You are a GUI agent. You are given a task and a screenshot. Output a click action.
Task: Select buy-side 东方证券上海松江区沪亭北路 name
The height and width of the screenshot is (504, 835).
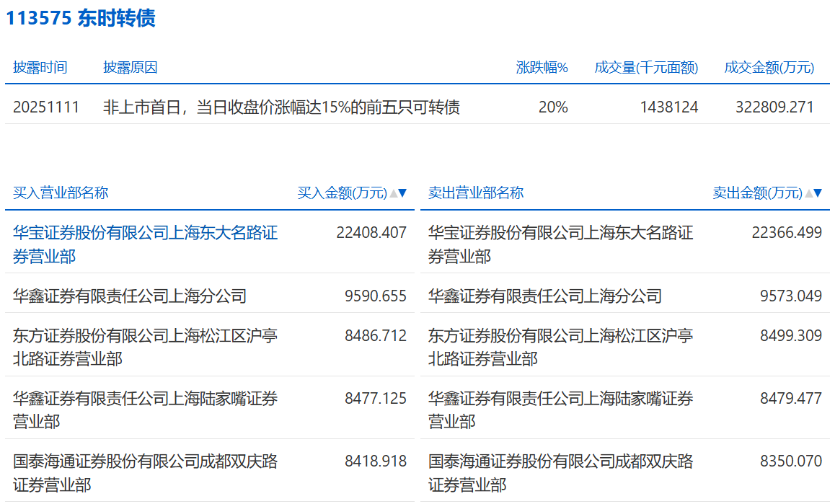pyautogui.click(x=146, y=348)
